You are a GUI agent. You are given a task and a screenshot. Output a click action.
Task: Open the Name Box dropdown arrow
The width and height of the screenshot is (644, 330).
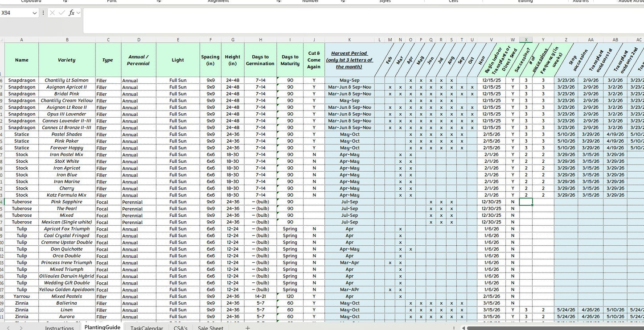pos(34,12)
